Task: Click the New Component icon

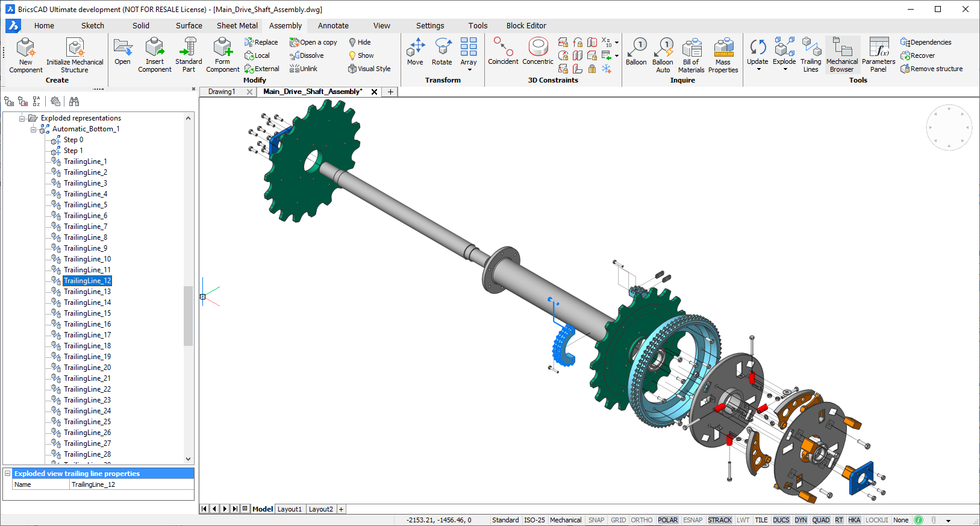Action: tap(25, 48)
